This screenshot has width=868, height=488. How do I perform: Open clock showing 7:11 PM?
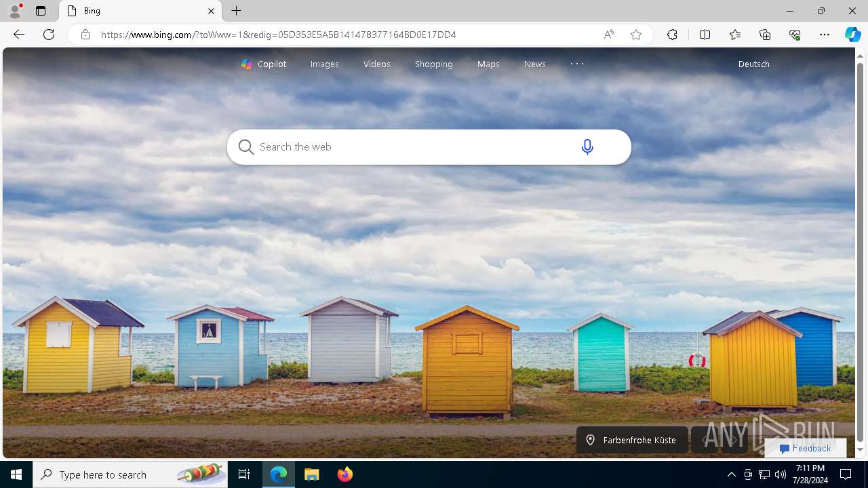(810, 474)
